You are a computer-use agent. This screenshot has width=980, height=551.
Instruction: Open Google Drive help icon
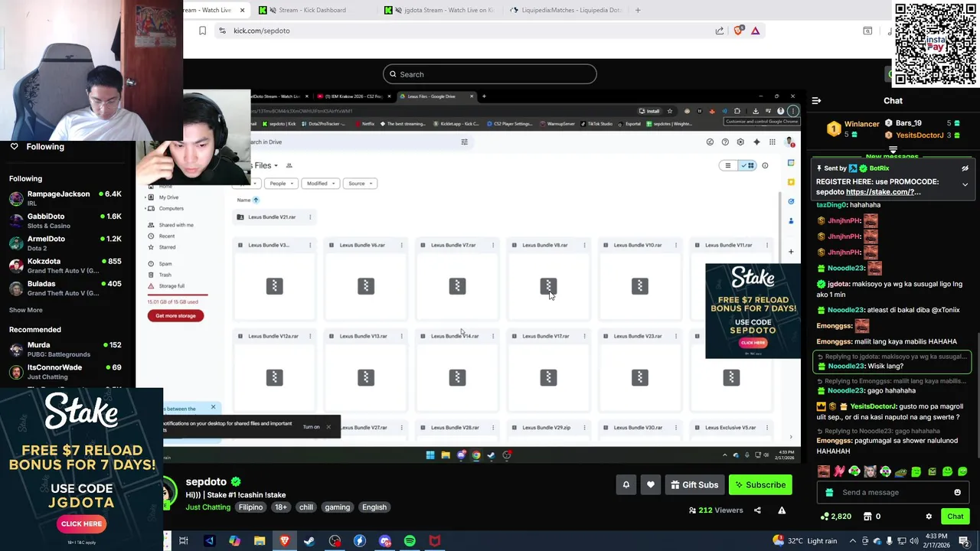pyautogui.click(x=725, y=142)
